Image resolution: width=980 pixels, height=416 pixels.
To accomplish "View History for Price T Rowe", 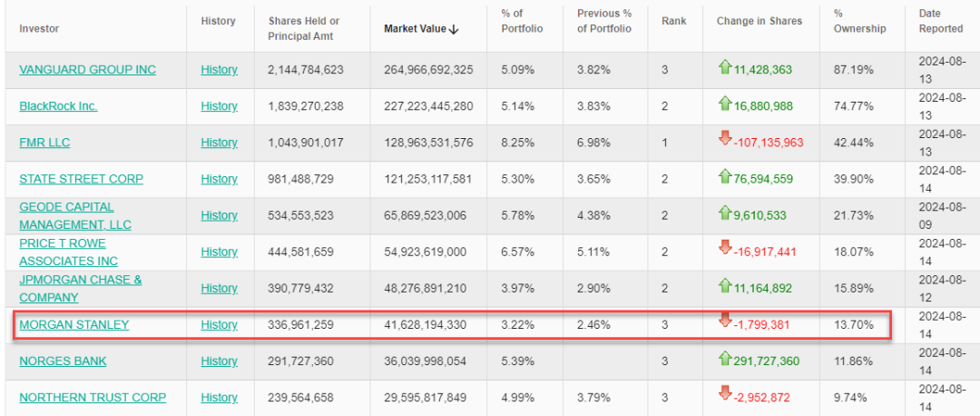I will (x=219, y=252).
